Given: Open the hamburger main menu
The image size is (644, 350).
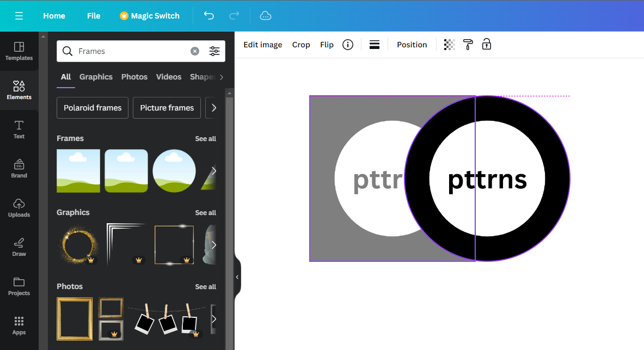Looking at the screenshot, I should tap(19, 16).
